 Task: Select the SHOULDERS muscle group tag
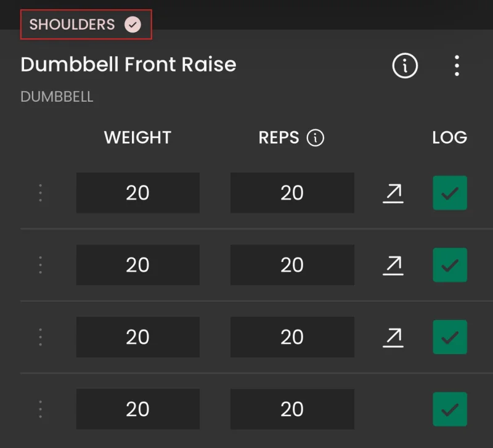tap(86, 25)
